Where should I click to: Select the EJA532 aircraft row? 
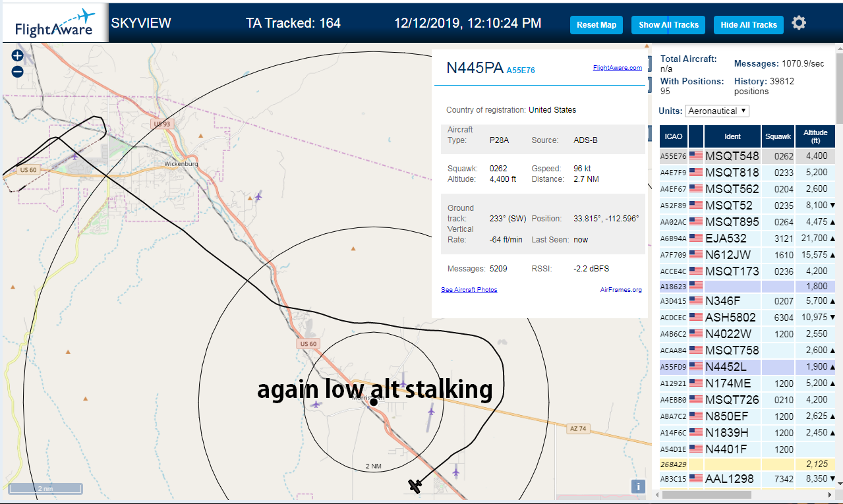747,238
